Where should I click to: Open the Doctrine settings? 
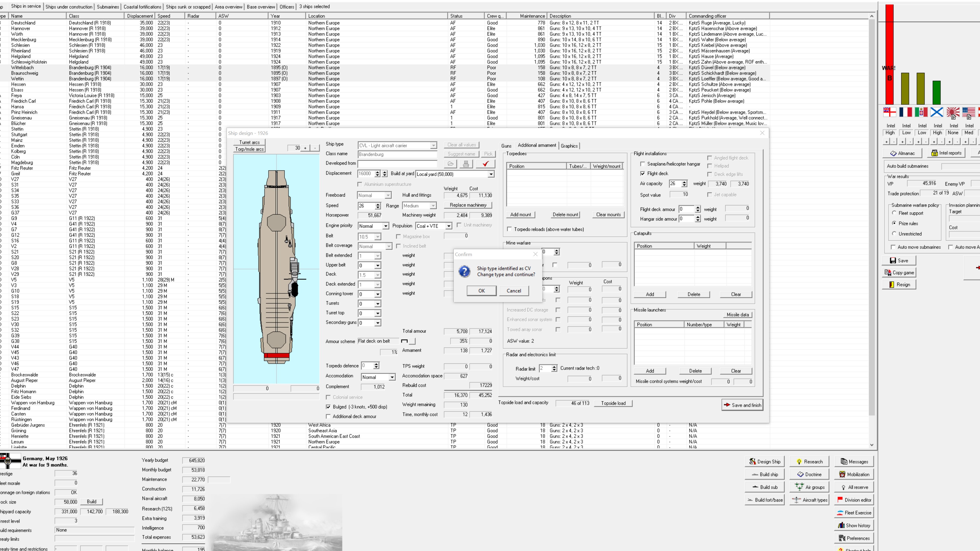click(809, 474)
